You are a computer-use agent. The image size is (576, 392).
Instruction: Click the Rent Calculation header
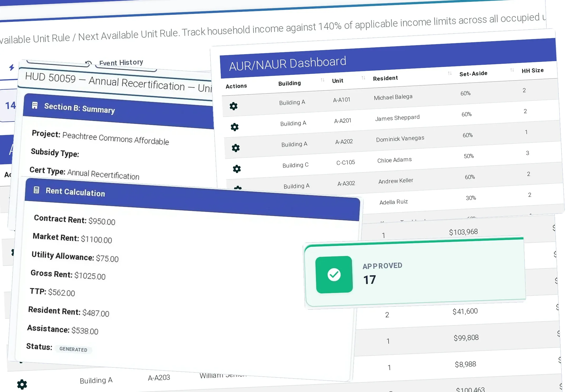(x=193, y=200)
